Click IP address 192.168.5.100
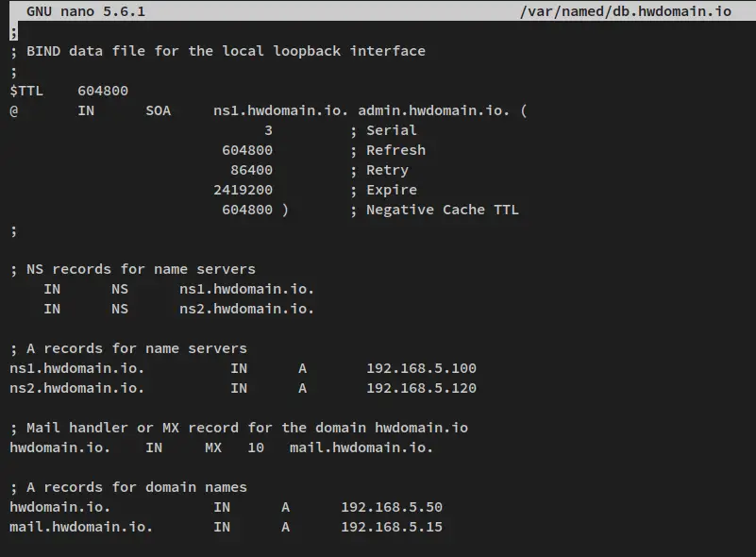The width and height of the screenshot is (756, 557). click(421, 368)
